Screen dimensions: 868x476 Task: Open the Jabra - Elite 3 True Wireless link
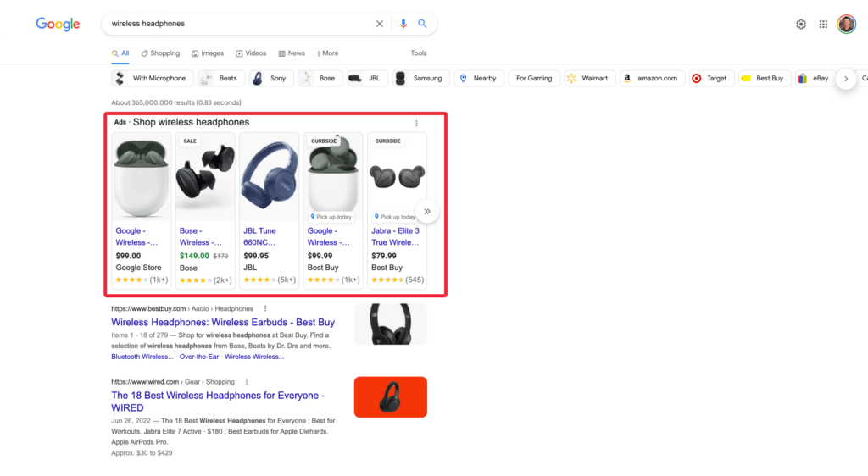tap(395, 236)
